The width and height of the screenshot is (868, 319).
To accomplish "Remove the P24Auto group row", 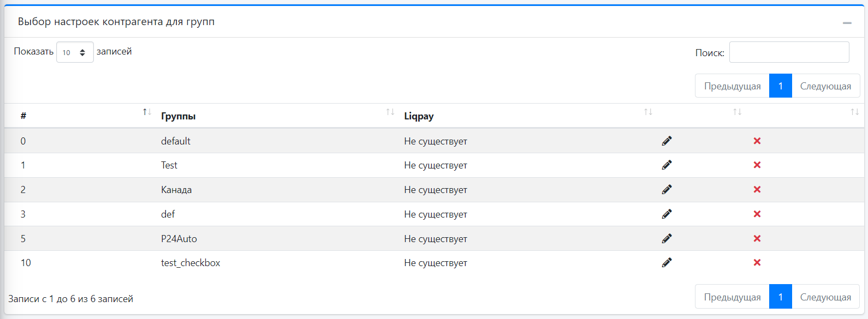I will [x=757, y=239].
